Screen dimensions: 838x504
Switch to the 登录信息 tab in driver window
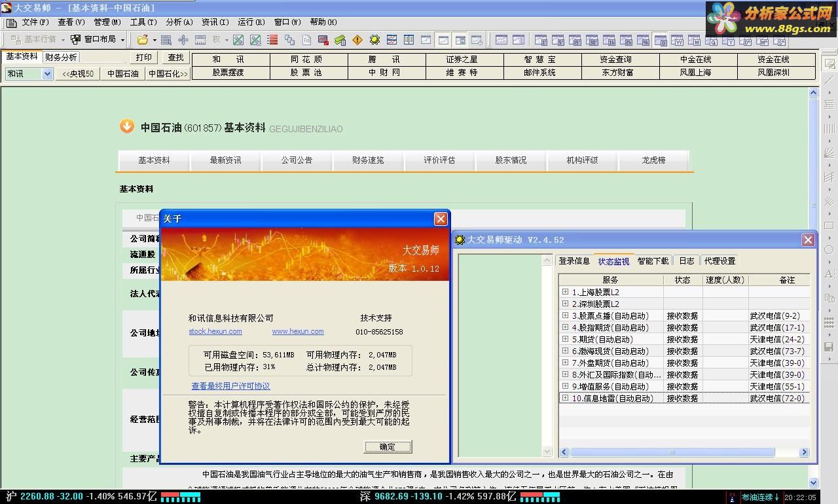pyautogui.click(x=574, y=261)
